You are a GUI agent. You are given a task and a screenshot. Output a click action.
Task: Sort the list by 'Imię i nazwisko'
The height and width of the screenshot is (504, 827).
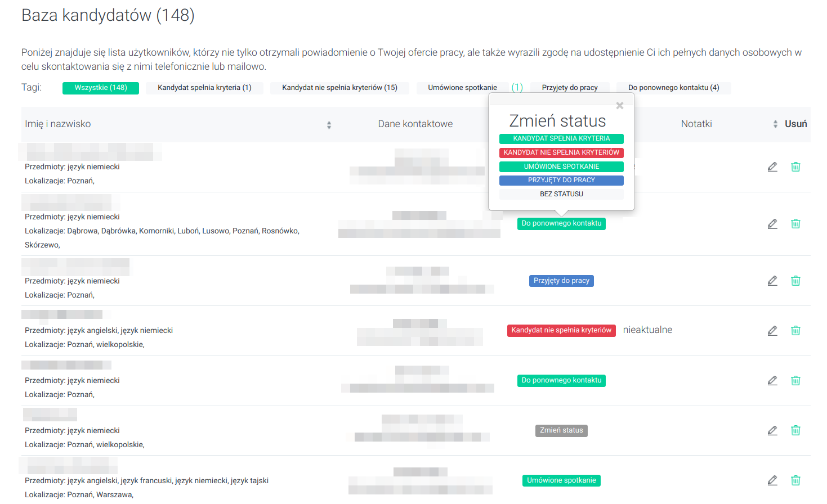pyautogui.click(x=329, y=125)
